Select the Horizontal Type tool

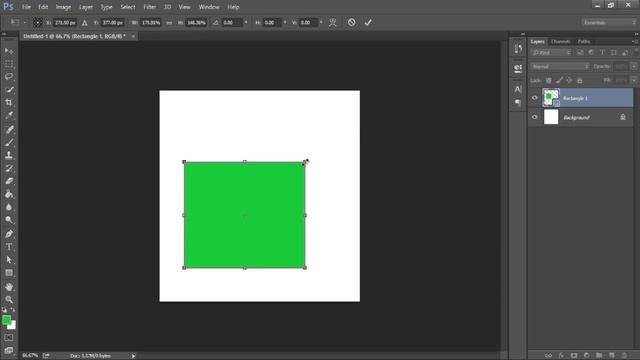pyautogui.click(x=9, y=247)
